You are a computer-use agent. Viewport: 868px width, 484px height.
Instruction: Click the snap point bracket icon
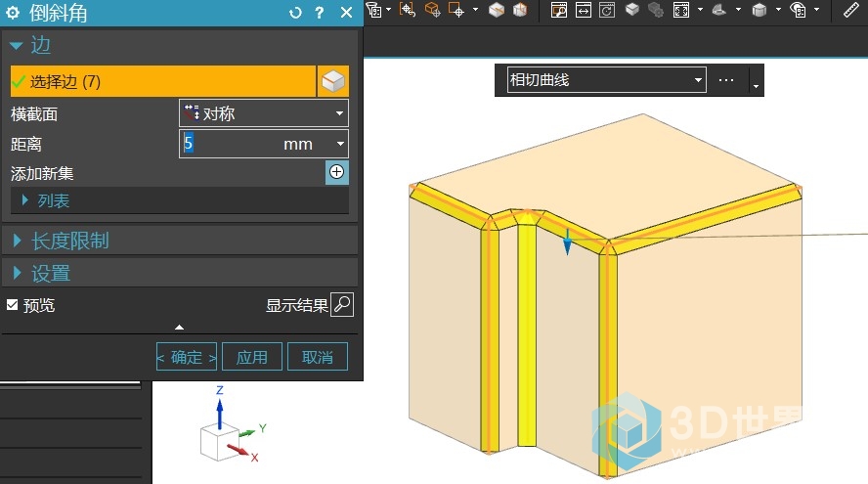(408, 10)
